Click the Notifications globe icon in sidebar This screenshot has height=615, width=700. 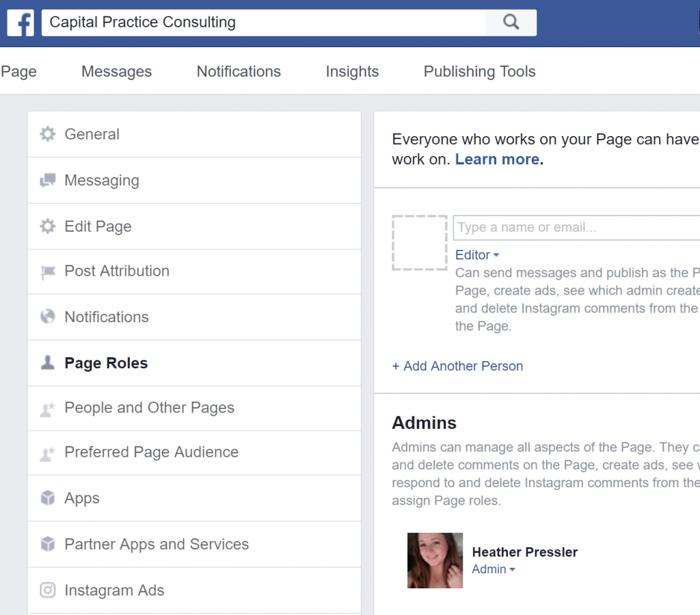pyautogui.click(x=48, y=317)
